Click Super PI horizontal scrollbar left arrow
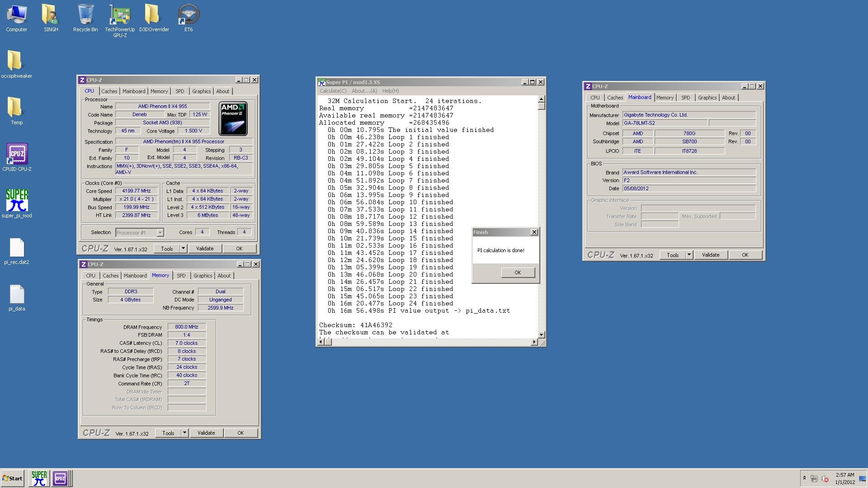This screenshot has width=868, height=488. [x=321, y=342]
